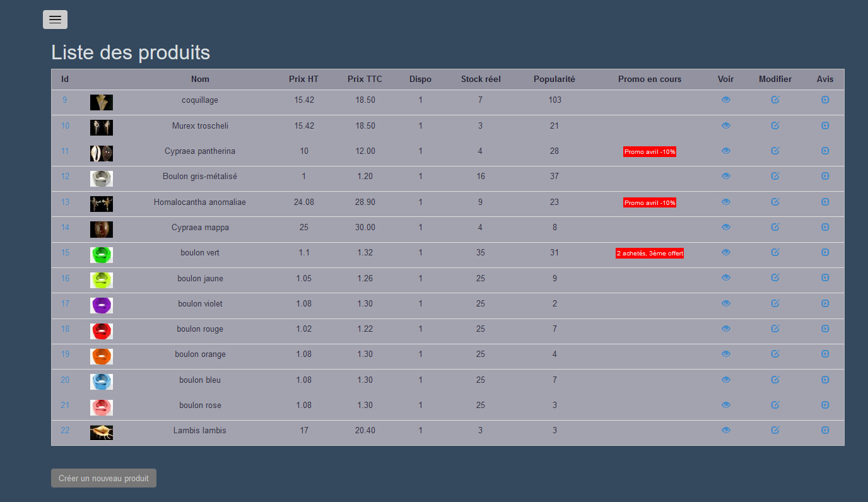
Task: Open product Id 20 link
Action: tap(65, 380)
